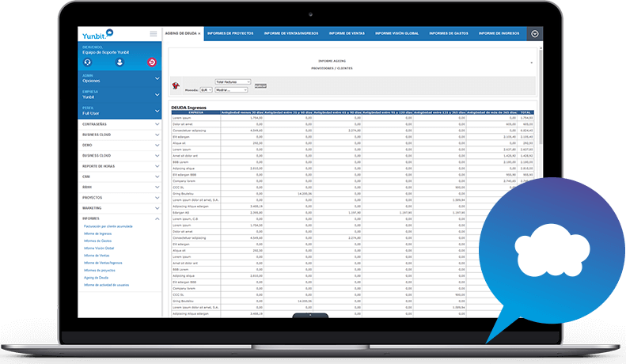Close the Ageing de Deuda tab
The image size is (626, 364).
(199, 34)
